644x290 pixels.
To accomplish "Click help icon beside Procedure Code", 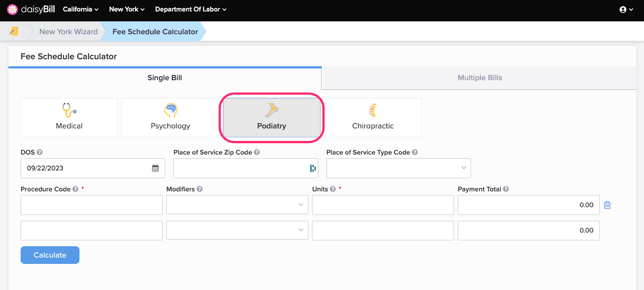I will [x=75, y=189].
